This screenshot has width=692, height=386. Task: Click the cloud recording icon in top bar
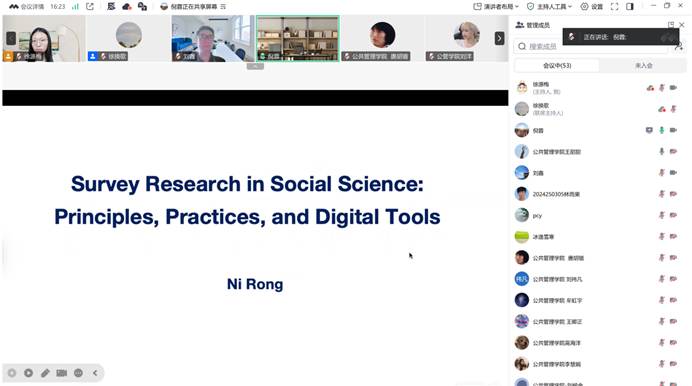(x=127, y=7)
